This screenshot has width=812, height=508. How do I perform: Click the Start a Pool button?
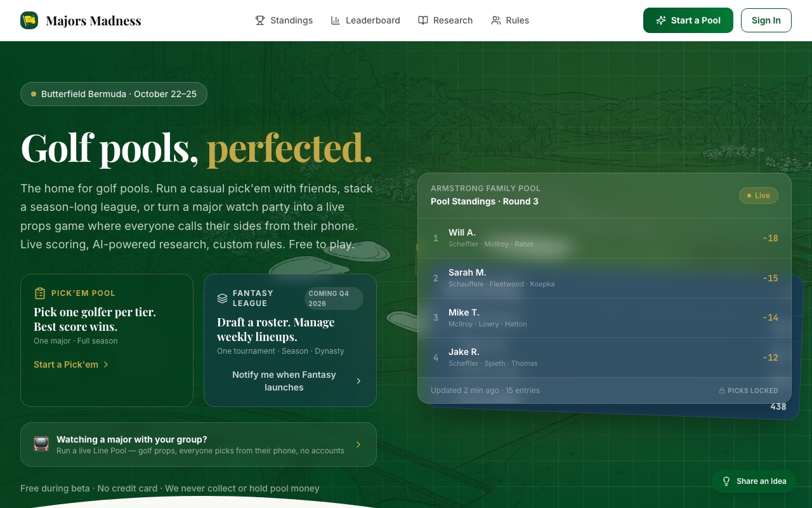tap(688, 20)
